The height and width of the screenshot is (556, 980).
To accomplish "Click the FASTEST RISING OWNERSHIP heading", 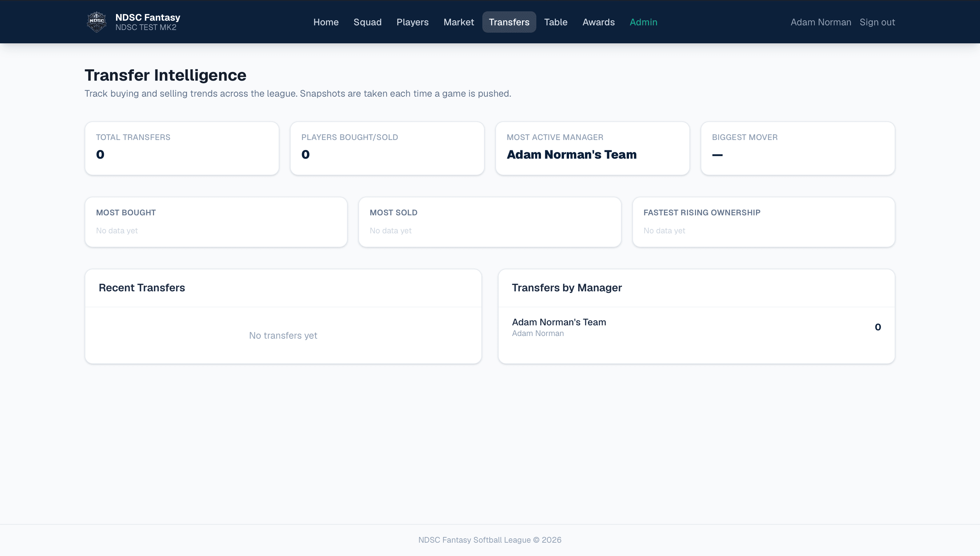I will point(702,212).
